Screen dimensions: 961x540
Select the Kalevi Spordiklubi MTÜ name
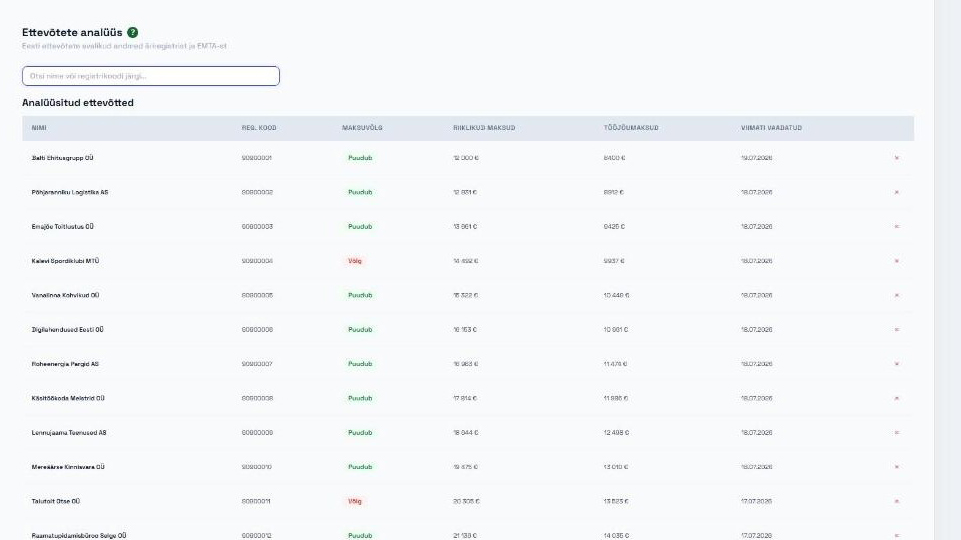65,261
